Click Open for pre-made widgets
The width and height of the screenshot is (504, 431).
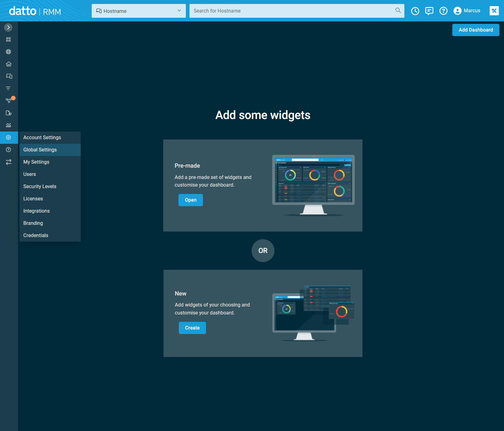(191, 200)
